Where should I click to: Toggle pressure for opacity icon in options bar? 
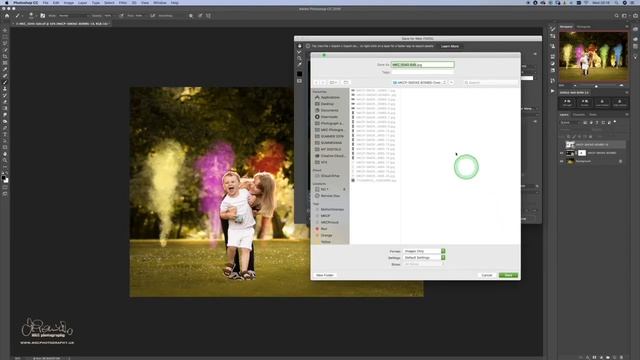[x=121, y=16]
